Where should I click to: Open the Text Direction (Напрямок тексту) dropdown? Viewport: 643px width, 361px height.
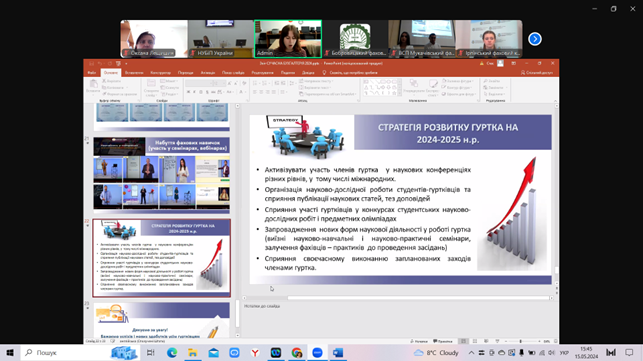point(316,81)
